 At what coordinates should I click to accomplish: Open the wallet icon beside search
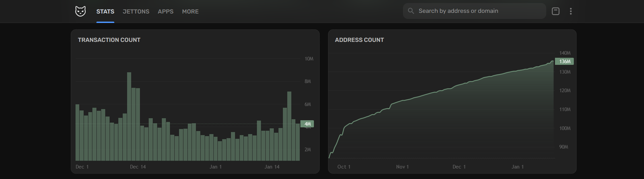pos(555,11)
